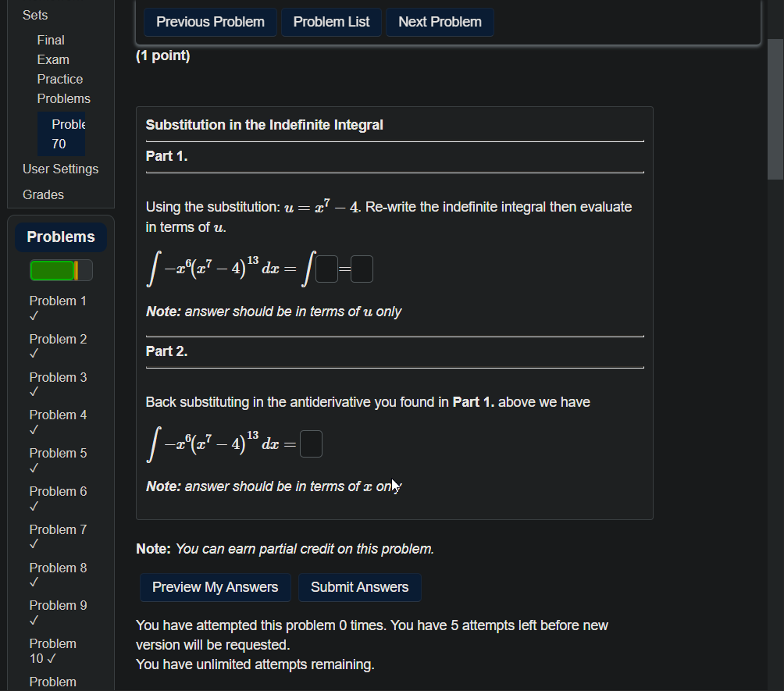The image size is (784, 691).
Task: Open Problem 7 link
Action: click(58, 536)
